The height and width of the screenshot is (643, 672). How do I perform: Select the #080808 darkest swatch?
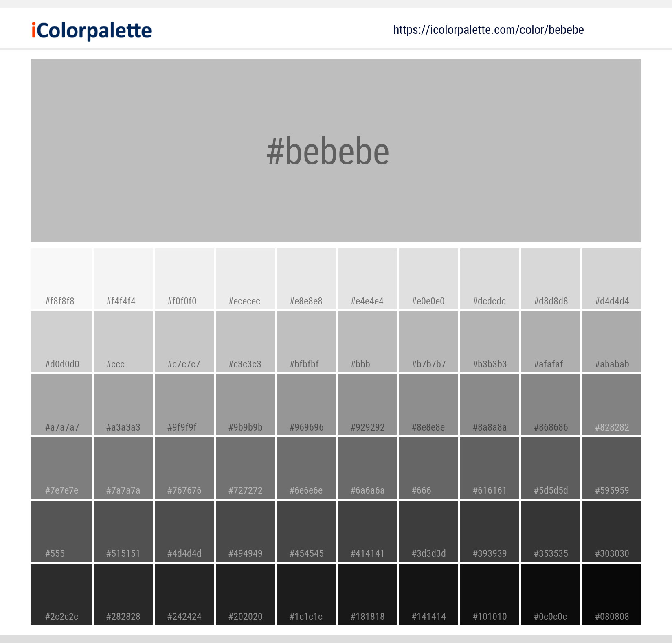pos(612,594)
